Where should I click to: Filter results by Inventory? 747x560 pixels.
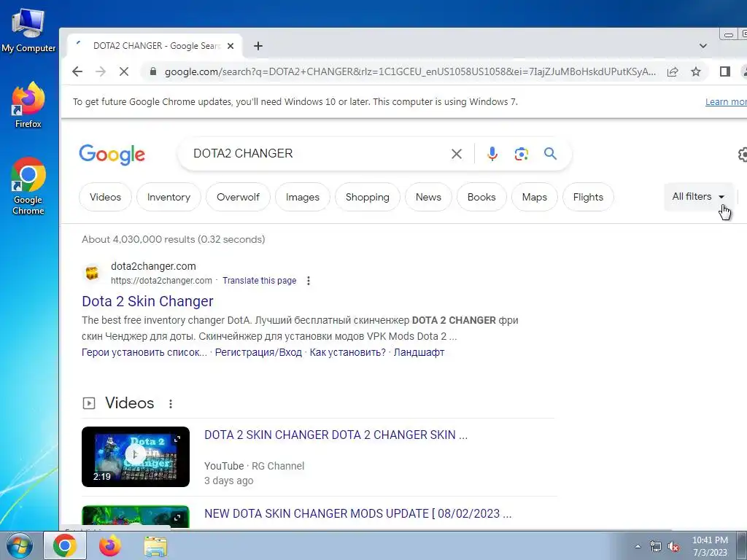point(169,197)
